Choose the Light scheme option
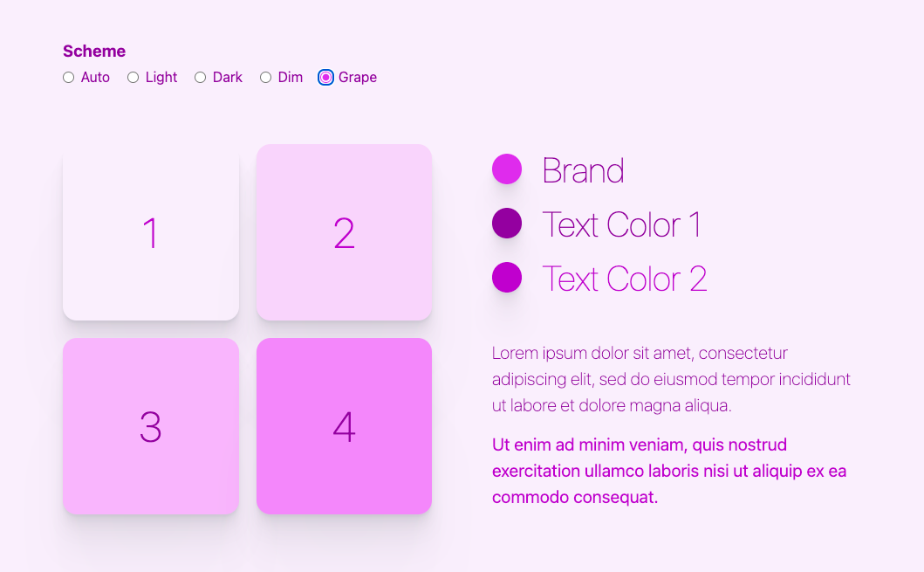The height and width of the screenshot is (572, 924). (x=133, y=78)
